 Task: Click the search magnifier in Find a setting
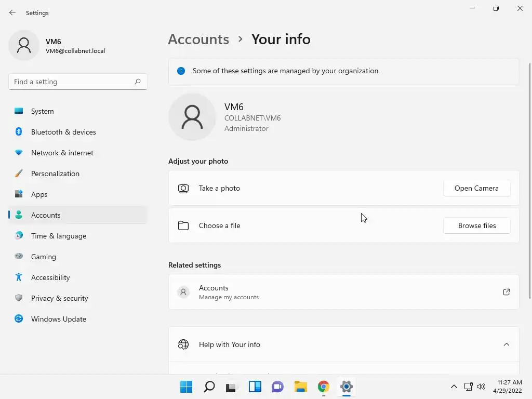(x=137, y=82)
